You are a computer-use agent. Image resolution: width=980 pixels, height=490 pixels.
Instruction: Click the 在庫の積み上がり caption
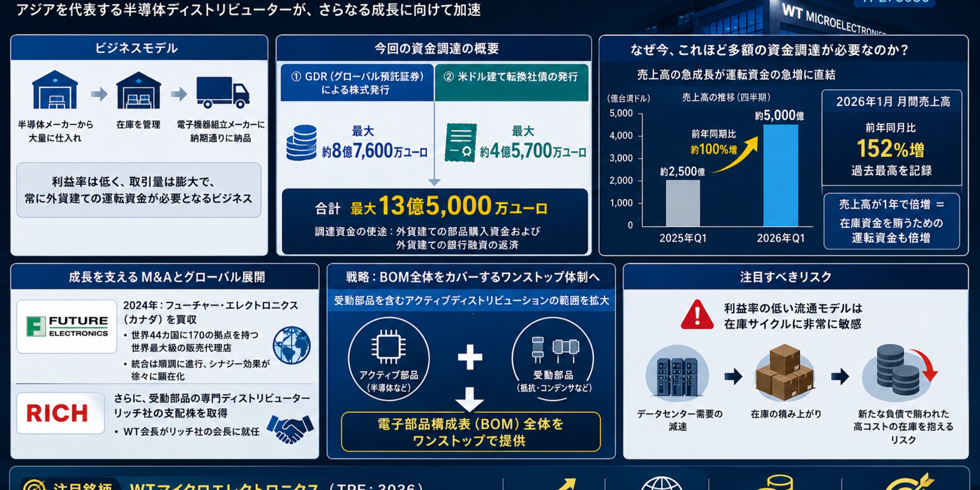(786, 414)
